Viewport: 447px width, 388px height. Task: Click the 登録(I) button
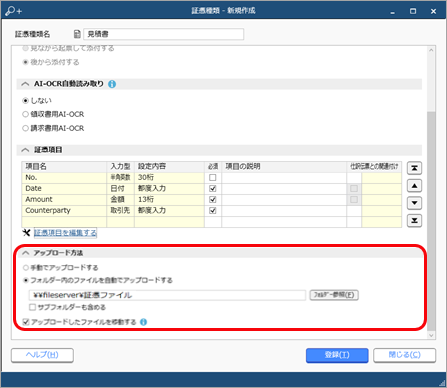(x=337, y=355)
